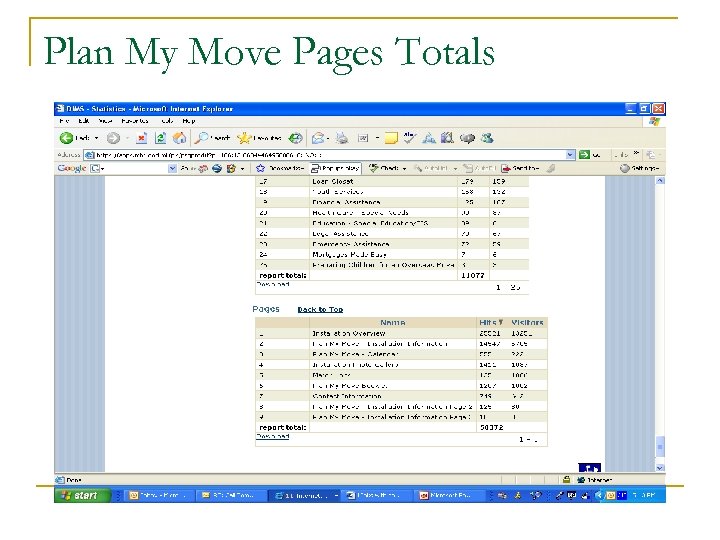Viewport: 720px width, 540px height.
Task: Click the Financial Assistance row
Action: tap(392, 202)
